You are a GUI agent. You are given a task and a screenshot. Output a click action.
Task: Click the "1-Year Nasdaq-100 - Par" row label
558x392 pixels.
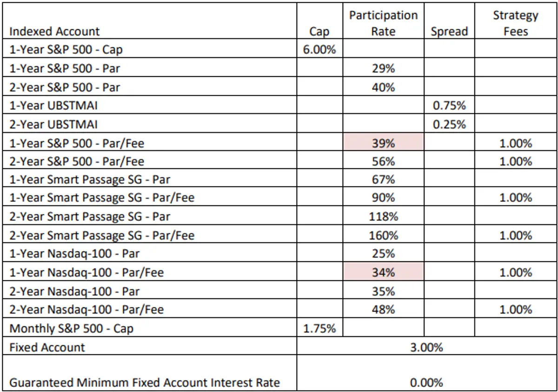point(75,254)
